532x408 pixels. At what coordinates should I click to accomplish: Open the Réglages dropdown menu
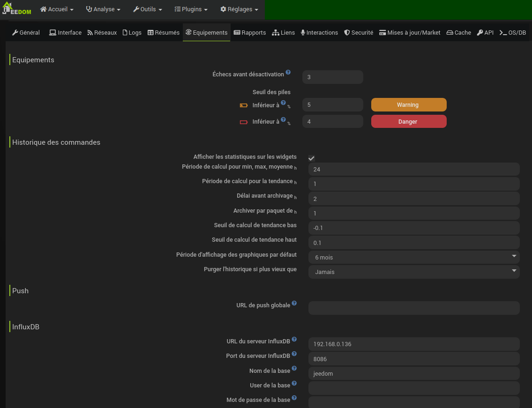pos(239,9)
